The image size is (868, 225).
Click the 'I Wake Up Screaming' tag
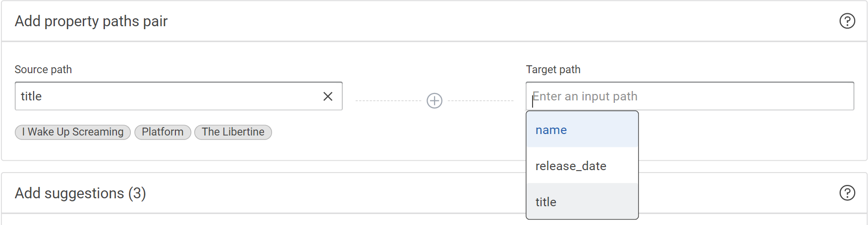(73, 132)
